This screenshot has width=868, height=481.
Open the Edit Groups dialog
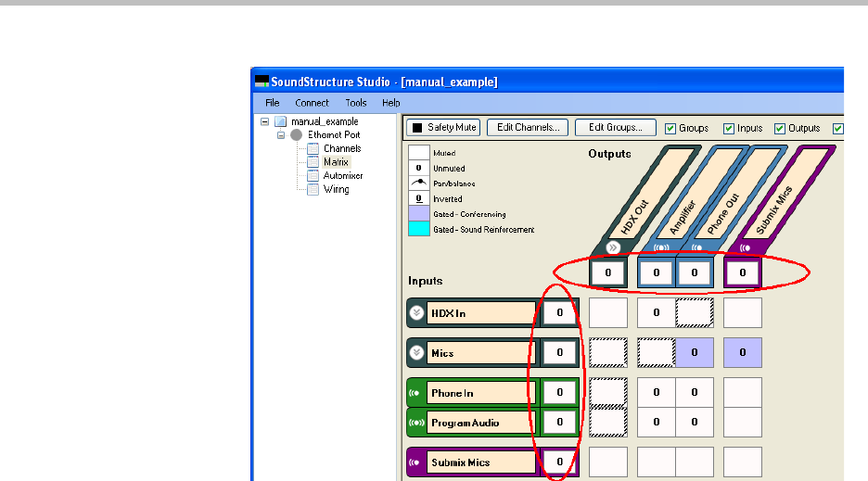(616, 128)
